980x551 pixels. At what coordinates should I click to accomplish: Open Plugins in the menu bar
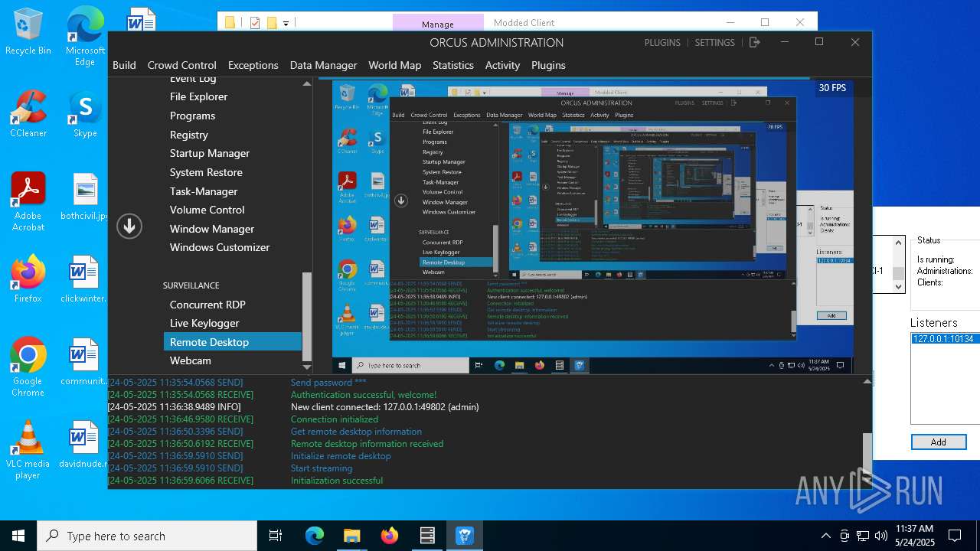pyautogui.click(x=548, y=65)
